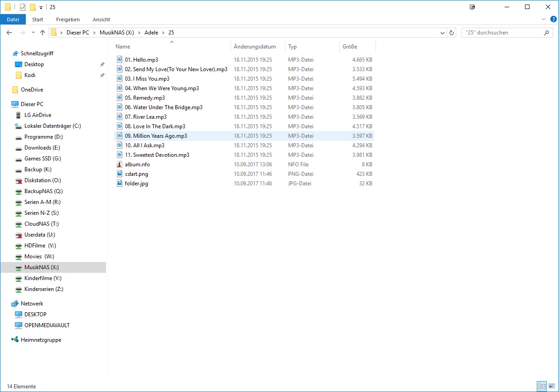
Task: Select file 06. Water Under The Bridge.mp3
Action: click(164, 107)
